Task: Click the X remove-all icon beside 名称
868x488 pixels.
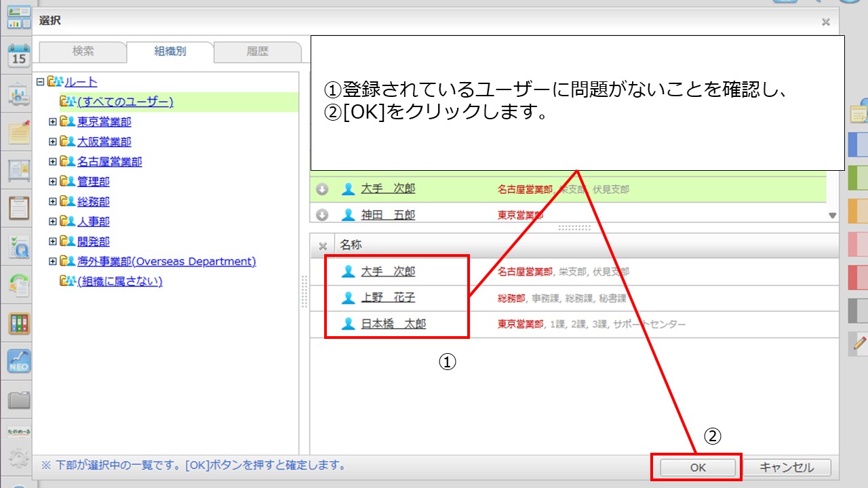Action: click(323, 245)
